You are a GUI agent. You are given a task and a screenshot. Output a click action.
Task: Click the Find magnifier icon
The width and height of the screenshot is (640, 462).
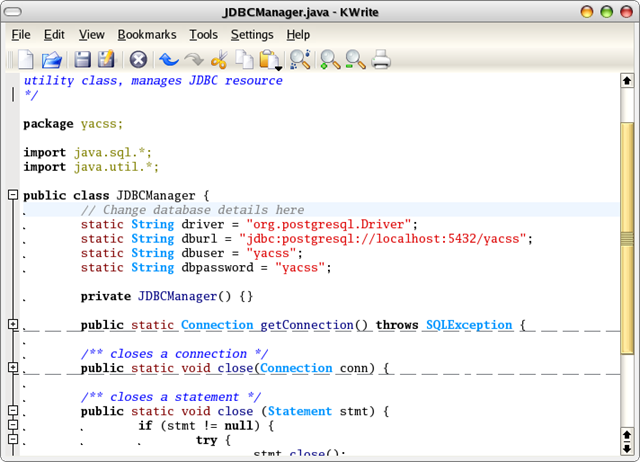299,61
